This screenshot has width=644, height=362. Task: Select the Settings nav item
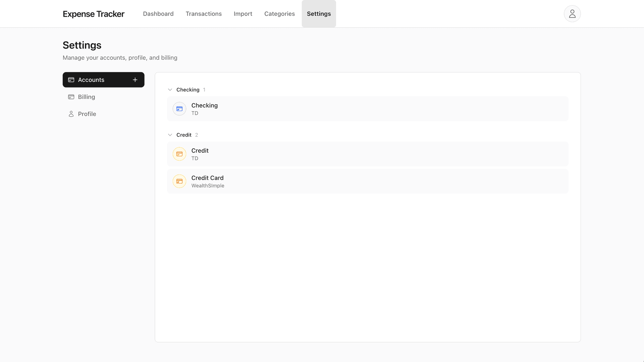(319, 13)
